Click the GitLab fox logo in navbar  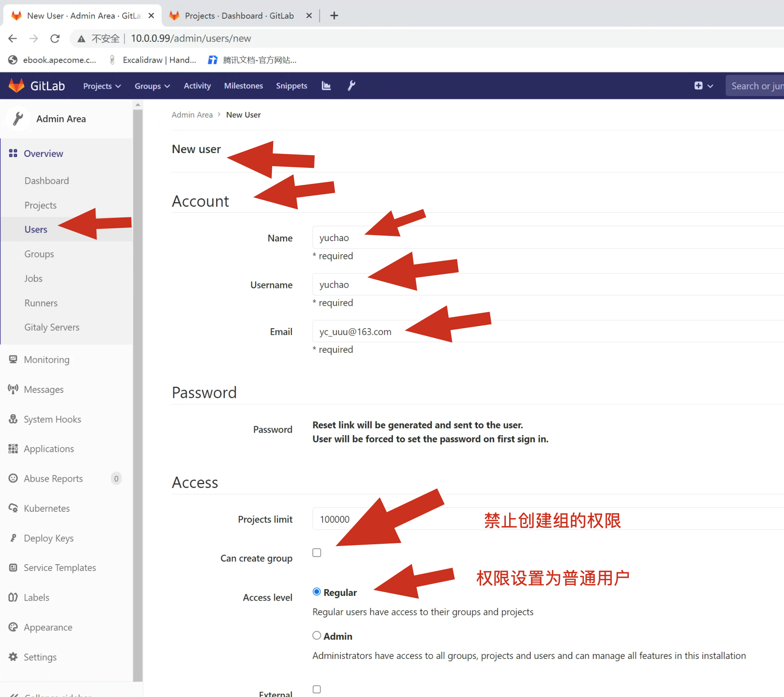(x=16, y=86)
